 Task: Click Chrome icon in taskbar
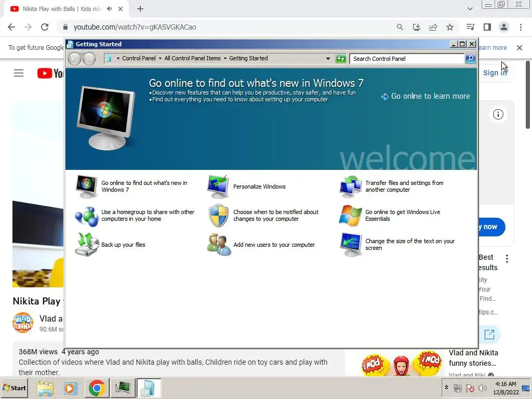point(97,388)
